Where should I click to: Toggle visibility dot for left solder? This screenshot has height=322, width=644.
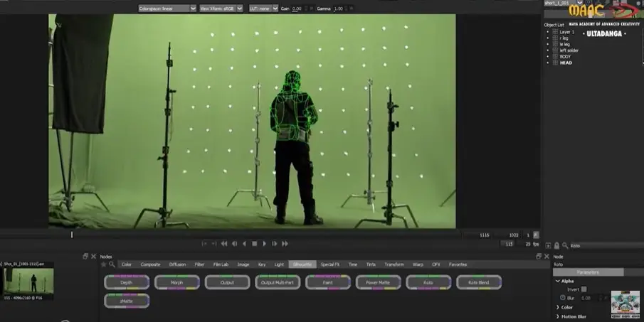pyautogui.click(x=547, y=50)
